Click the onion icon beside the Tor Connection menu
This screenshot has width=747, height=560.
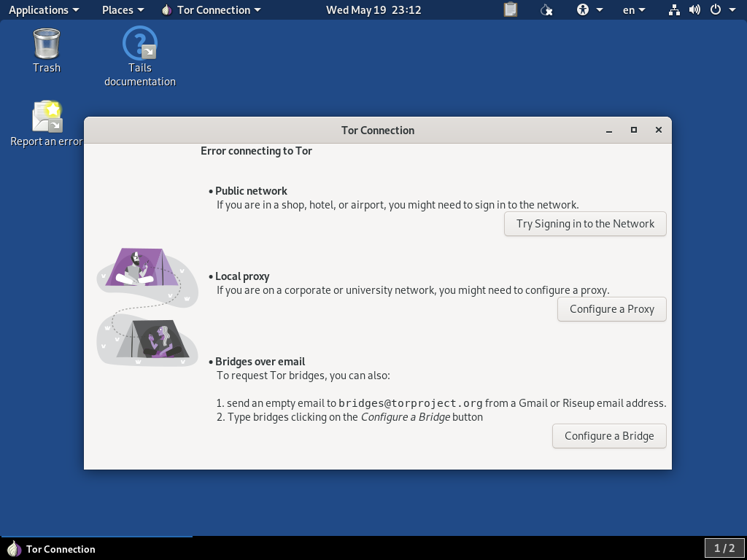[166, 9]
